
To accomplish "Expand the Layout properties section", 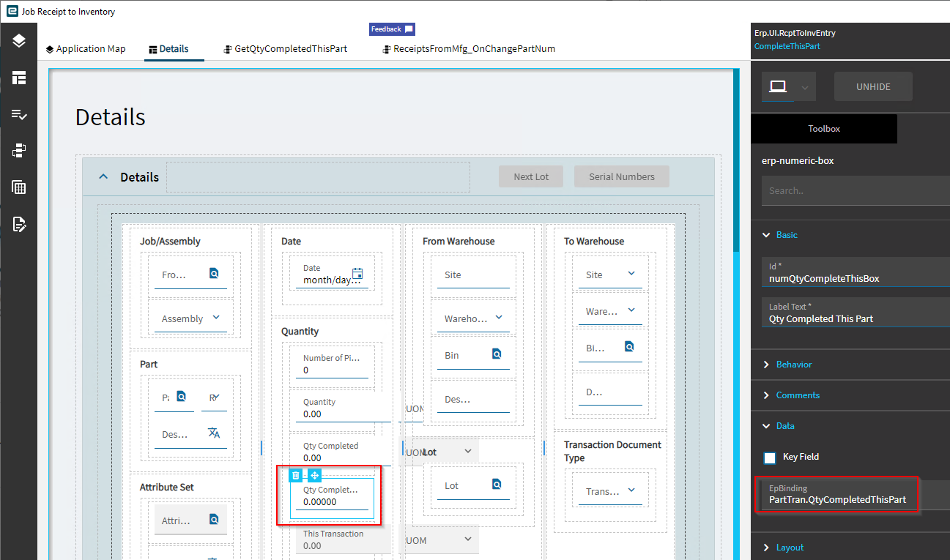I will click(x=767, y=548).
